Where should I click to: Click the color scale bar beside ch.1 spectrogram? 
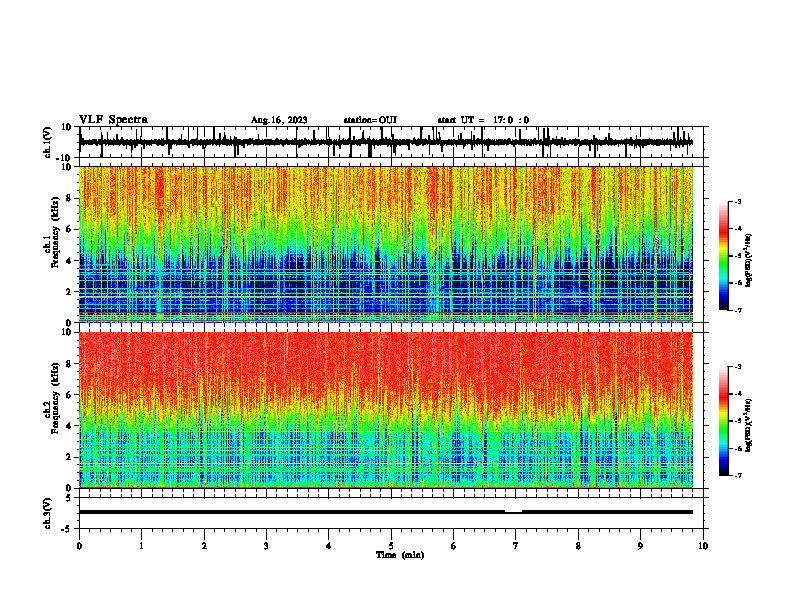[x=724, y=256]
